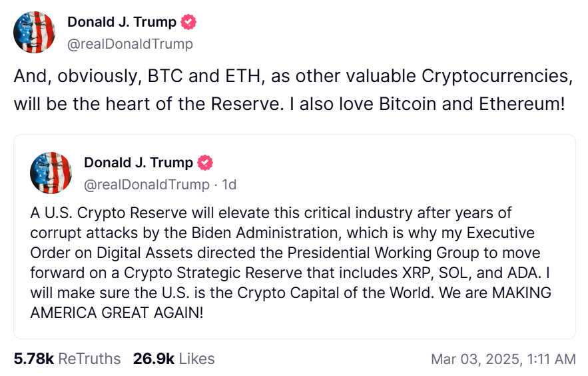
Task: Click the @realDonaldTrump handle in quoted post
Action: coord(147,185)
